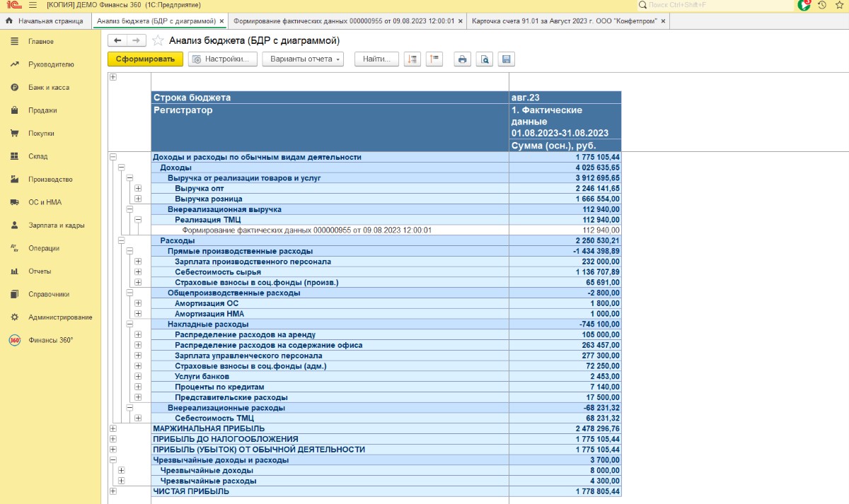Focus the Поиск Ctrl+Shift+F search field
849x504 pixels.
[715, 5]
